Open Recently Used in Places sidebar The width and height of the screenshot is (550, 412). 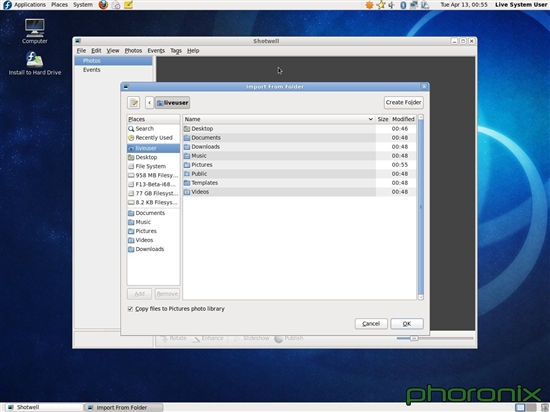pyautogui.click(x=153, y=138)
